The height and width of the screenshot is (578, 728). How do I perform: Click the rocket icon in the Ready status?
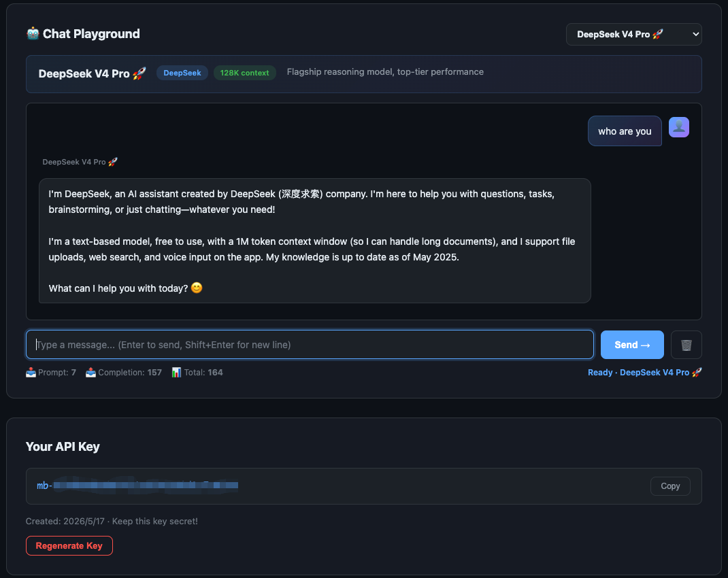coord(697,373)
